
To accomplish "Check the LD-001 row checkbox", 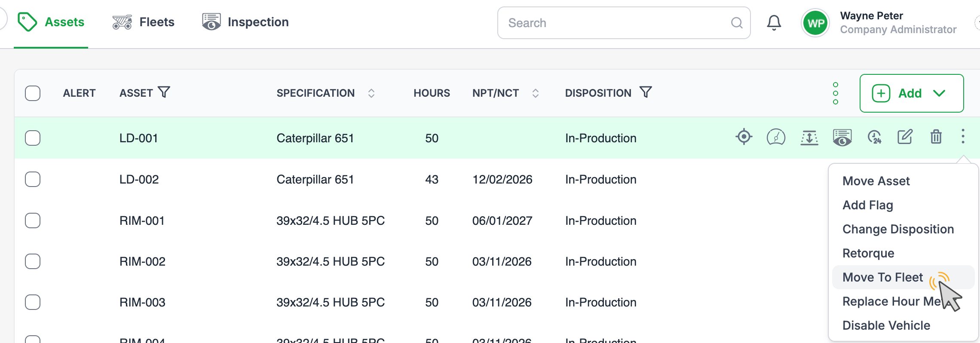I will 33,138.
